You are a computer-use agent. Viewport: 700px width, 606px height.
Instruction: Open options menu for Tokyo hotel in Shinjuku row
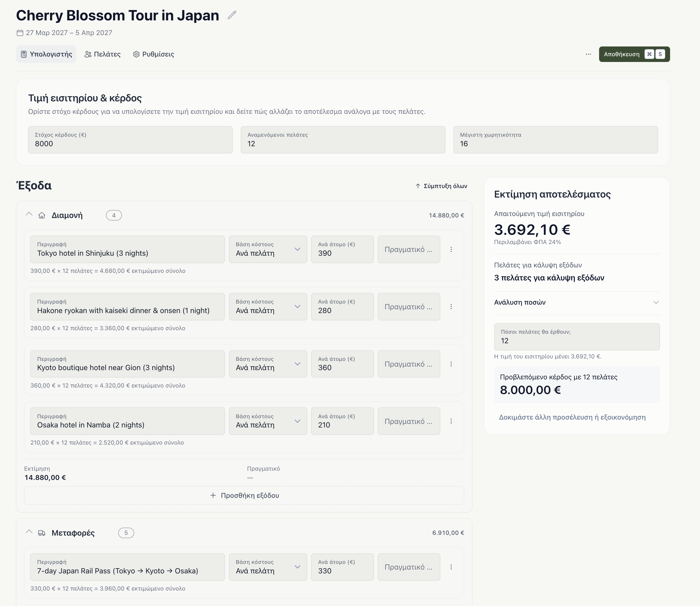[451, 249]
